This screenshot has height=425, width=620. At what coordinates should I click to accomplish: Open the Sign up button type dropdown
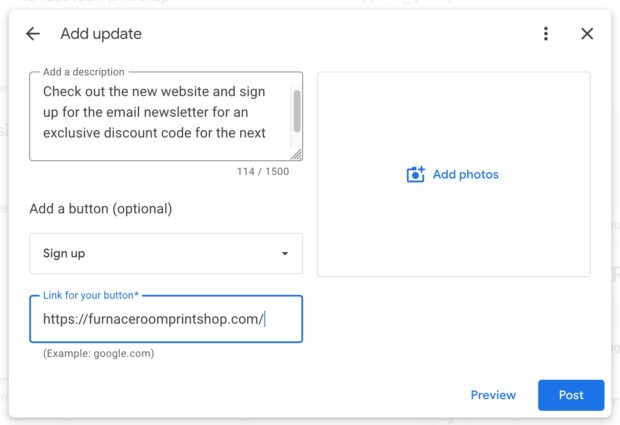pyautogui.click(x=166, y=253)
